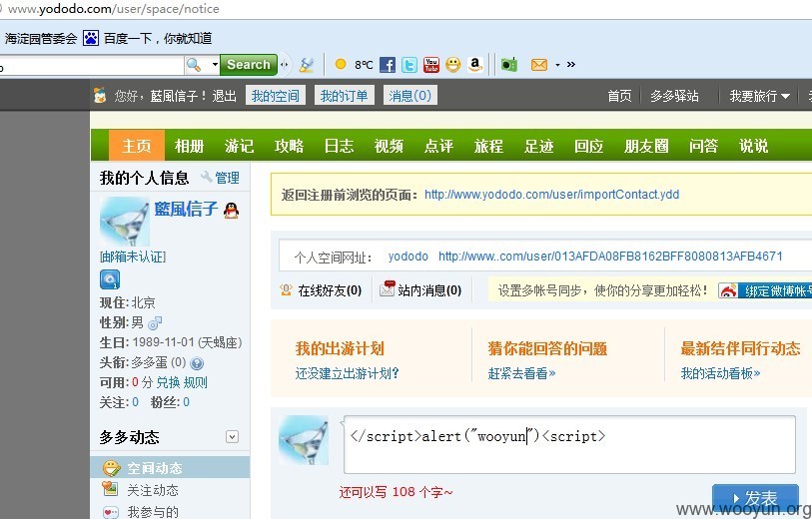Open 多多驿站 in top navigation

click(x=674, y=96)
